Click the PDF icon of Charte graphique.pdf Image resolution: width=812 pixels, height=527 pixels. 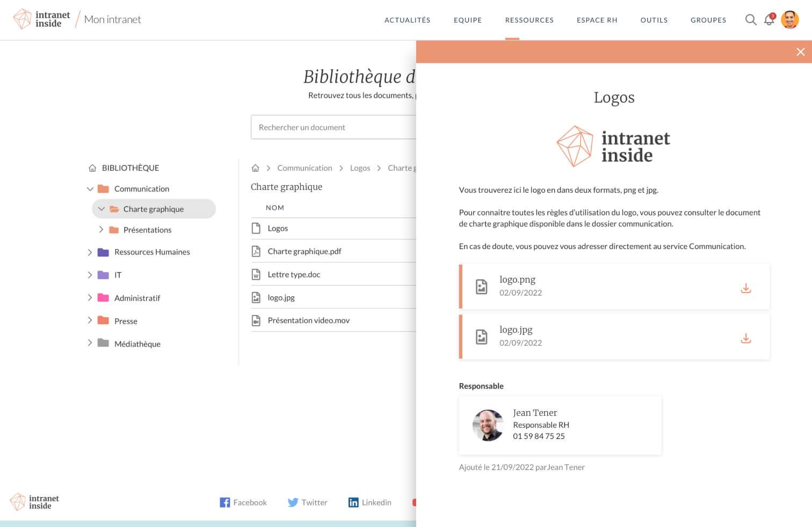click(x=256, y=251)
